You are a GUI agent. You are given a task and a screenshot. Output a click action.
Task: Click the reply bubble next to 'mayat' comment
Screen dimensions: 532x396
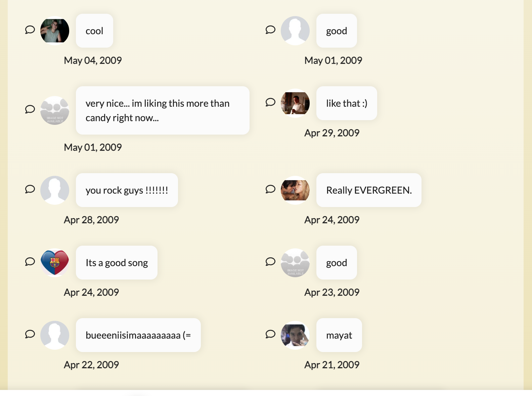point(270,335)
